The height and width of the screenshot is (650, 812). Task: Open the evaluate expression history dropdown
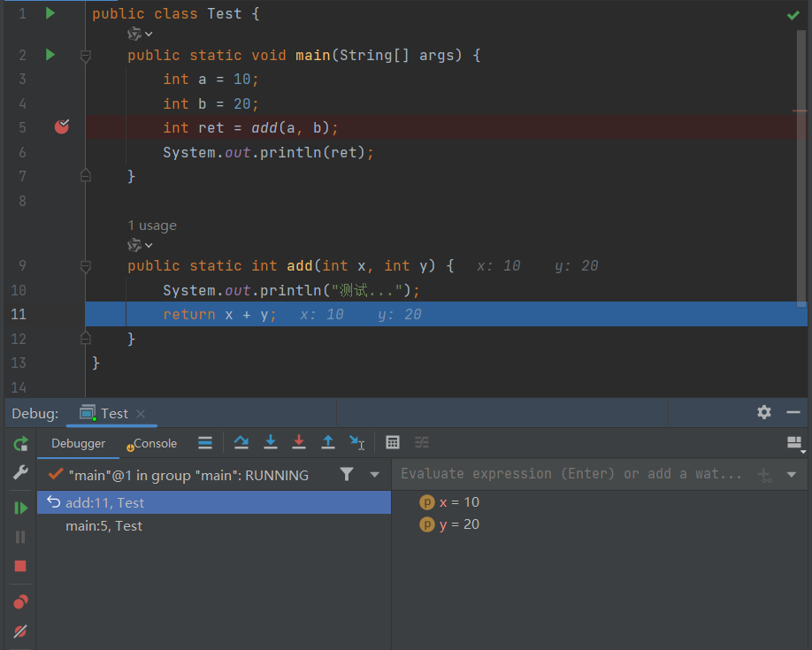coord(792,474)
